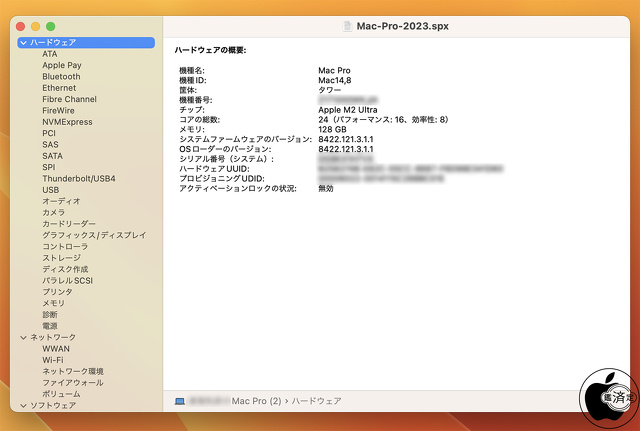Select ハードウェア in the sidebar
The image size is (640, 431).
point(86,42)
